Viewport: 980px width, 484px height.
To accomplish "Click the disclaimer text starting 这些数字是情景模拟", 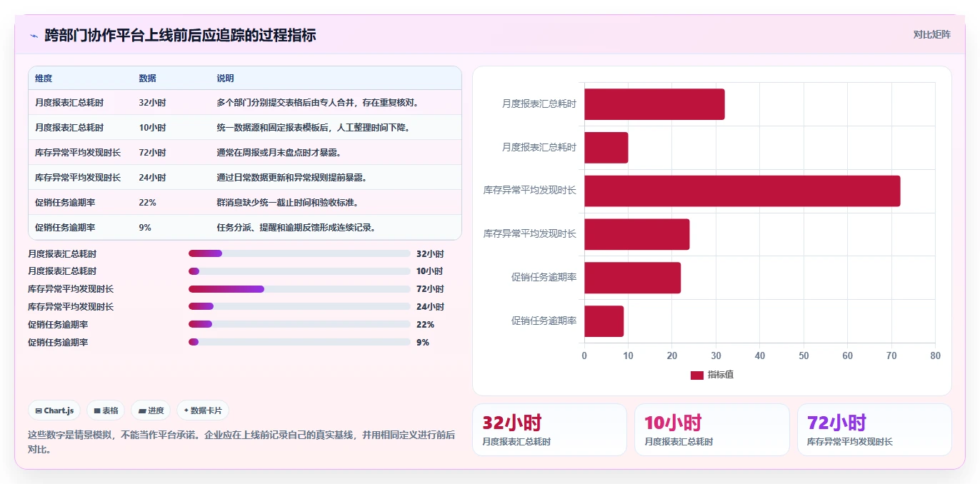I will click(x=241, y=442).
